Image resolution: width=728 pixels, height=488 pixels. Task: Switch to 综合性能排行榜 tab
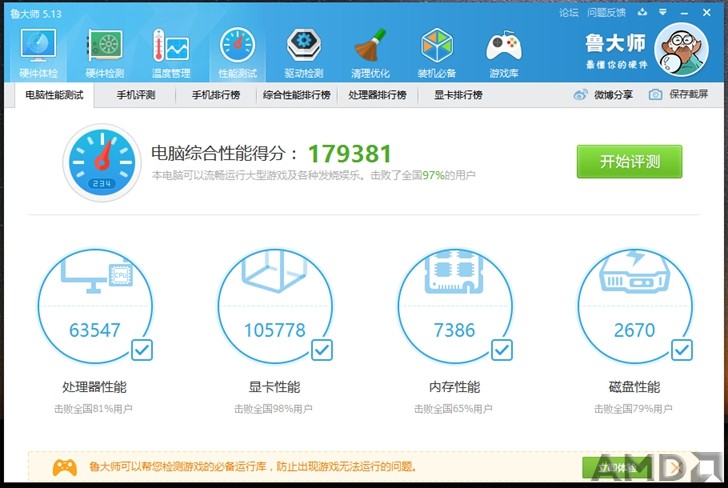click(x=297, y=95)
